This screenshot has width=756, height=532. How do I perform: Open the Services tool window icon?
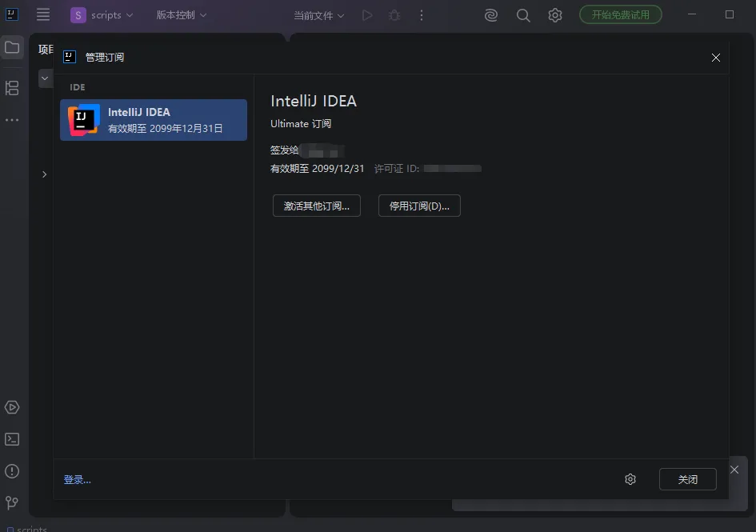[12, 407]
